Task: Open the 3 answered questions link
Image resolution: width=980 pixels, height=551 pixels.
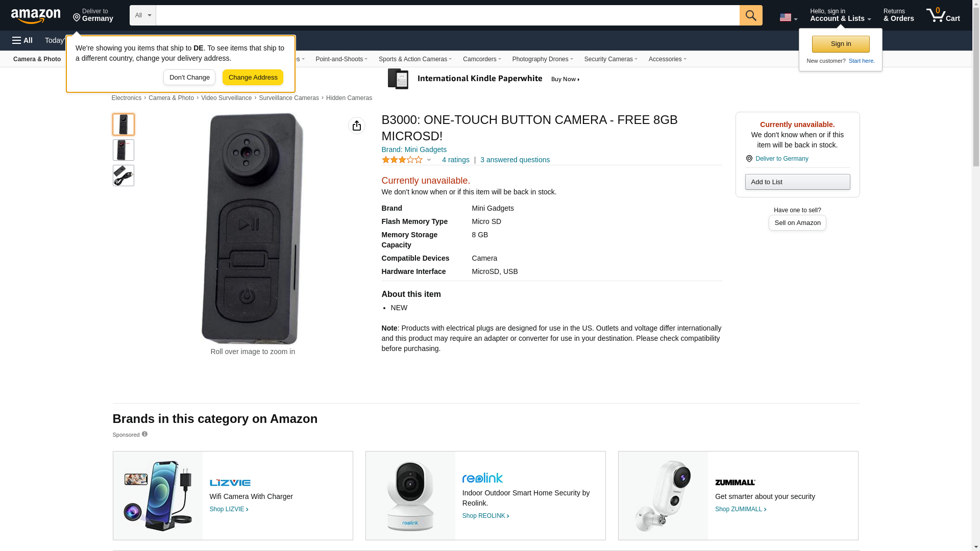Action: tap(514, 160)
